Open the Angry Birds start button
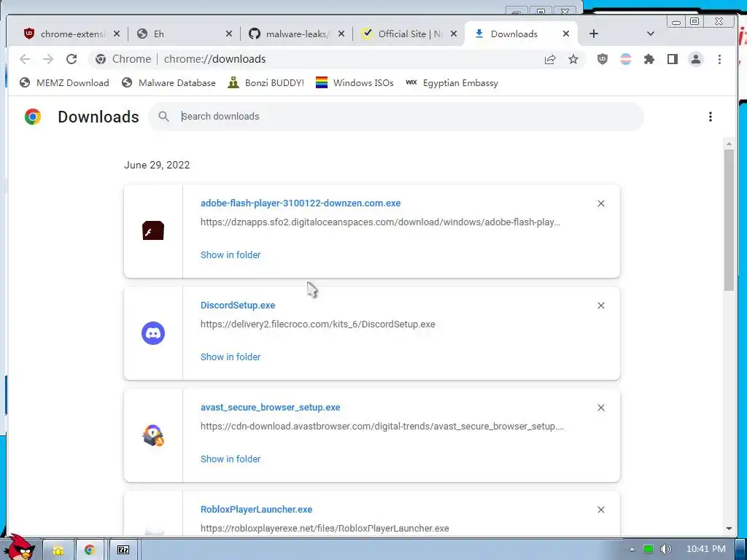Image resolution: width=747 pixels, height=560 pixels. click(20, 548)
